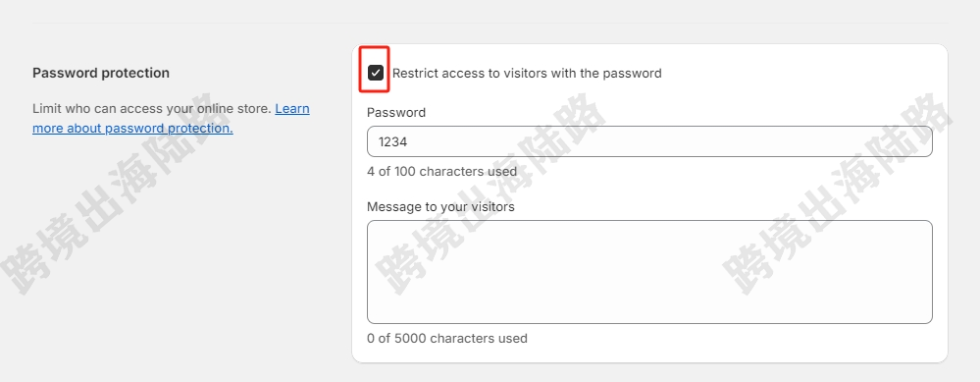Click the 0 of 5000 characters used counter
The width and height of the screenshot is (980, 382).
coord(447,338)
